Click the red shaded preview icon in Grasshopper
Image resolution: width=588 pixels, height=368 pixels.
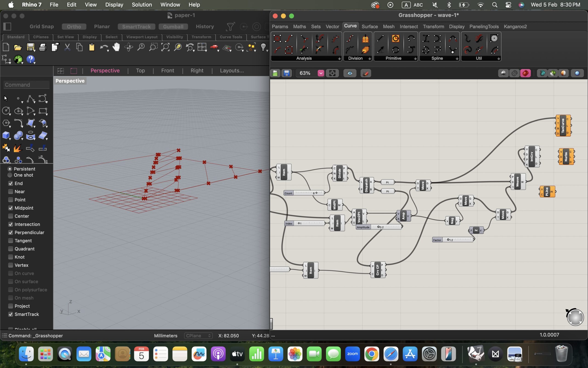coord(525,73)
